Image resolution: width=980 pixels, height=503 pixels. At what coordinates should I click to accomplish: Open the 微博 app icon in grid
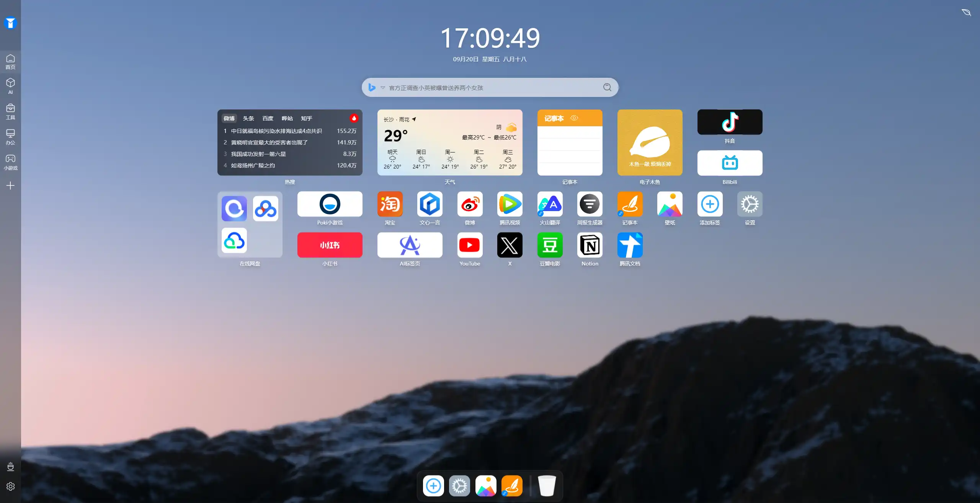(x=470, y=204)
